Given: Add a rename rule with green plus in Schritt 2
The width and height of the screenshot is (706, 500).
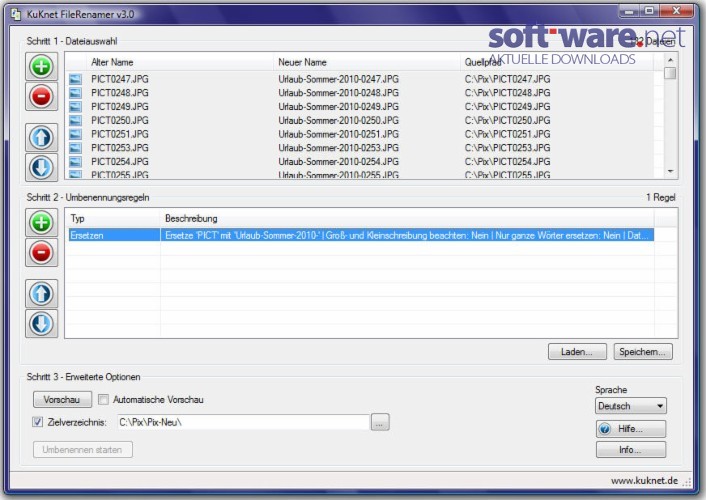Looking at the screenshot, I should point(41,223).
